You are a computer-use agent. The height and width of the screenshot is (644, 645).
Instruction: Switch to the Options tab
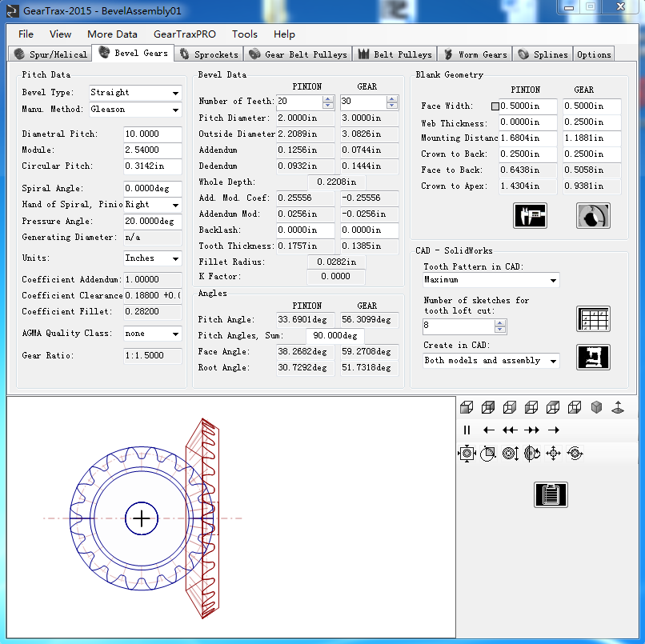click(x=594, y=54)
